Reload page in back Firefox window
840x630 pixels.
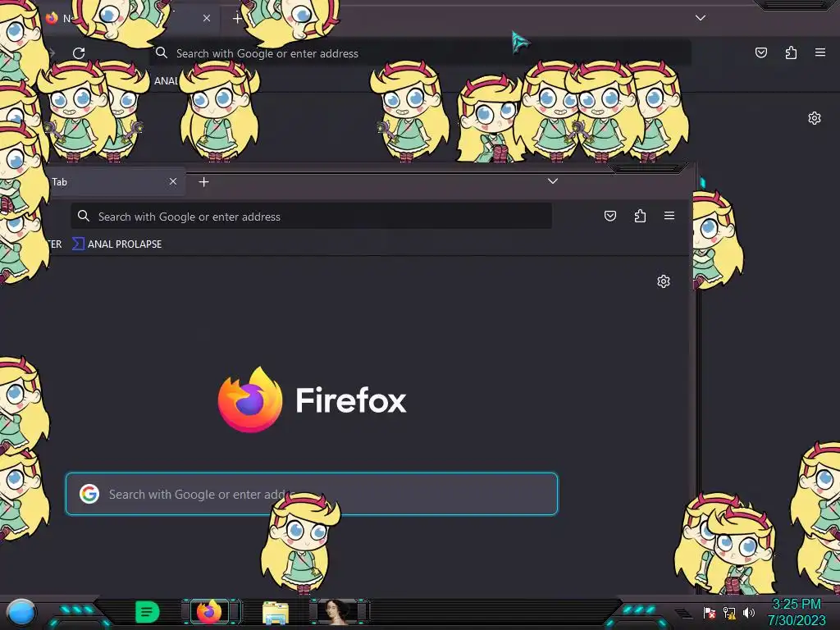click(x=79, y=53)
